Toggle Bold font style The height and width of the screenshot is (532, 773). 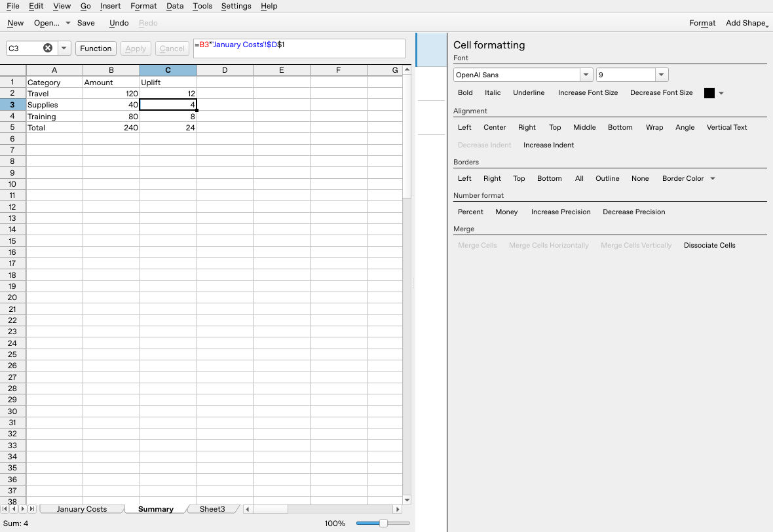pos(465,92)
